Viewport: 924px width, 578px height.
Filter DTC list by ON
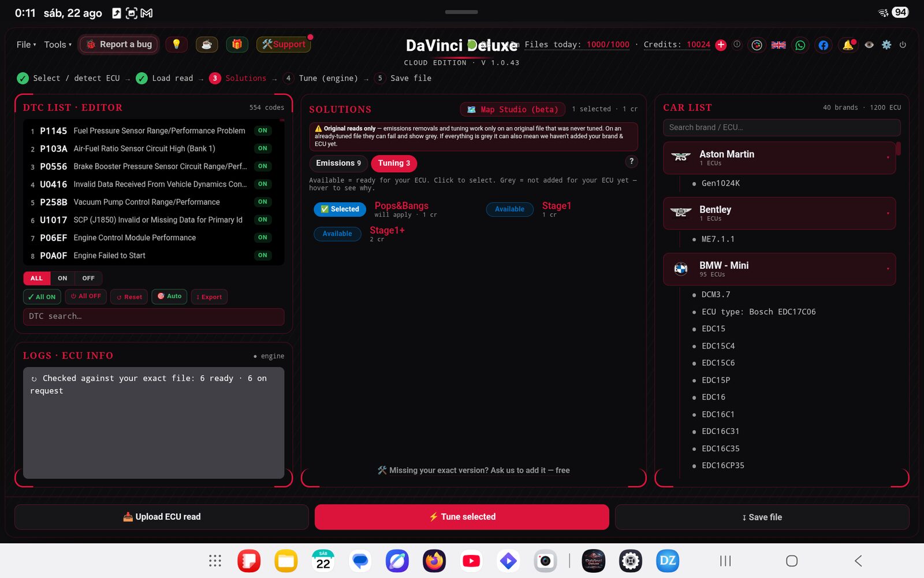pyautogui.click(x=62, y=278)
